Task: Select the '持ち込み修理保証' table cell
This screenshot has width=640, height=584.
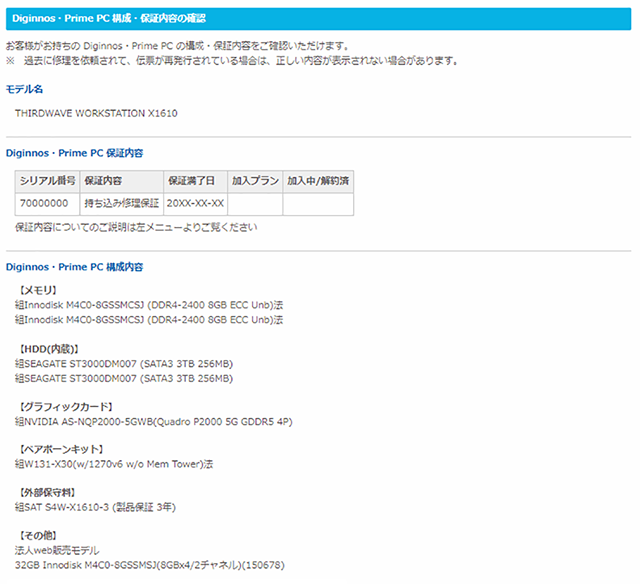Action: (x=122, y=204)
